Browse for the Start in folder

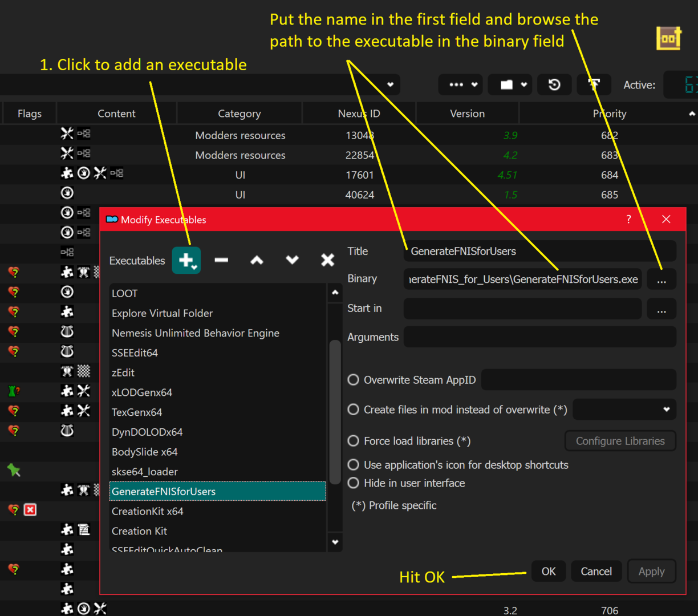[x=662, y=309]
